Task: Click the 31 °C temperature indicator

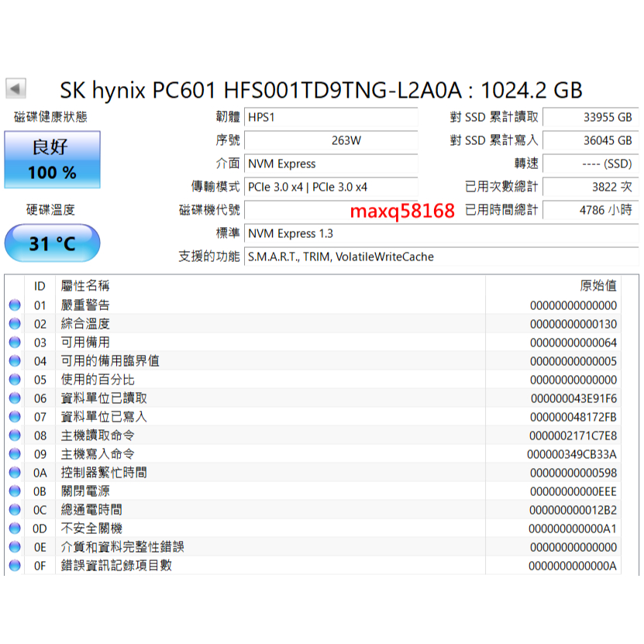Action: pos(52,243)
